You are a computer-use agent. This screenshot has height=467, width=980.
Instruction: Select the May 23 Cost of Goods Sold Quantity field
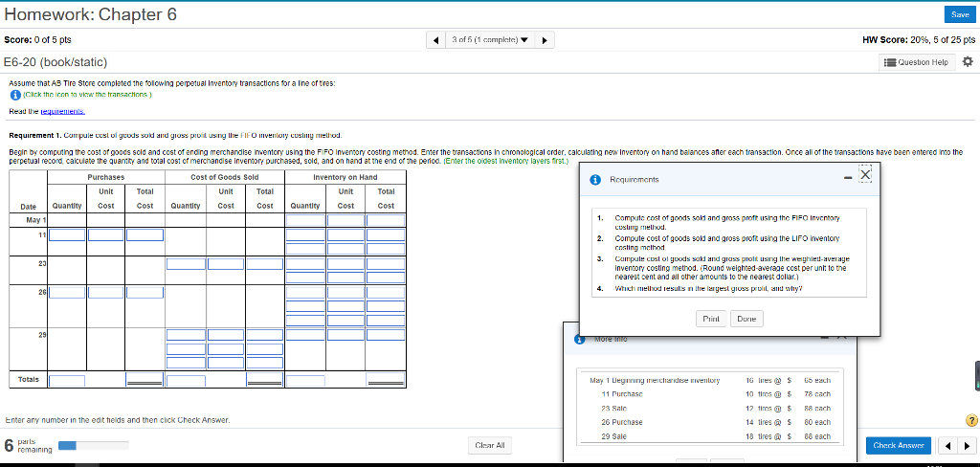(186, 264)
